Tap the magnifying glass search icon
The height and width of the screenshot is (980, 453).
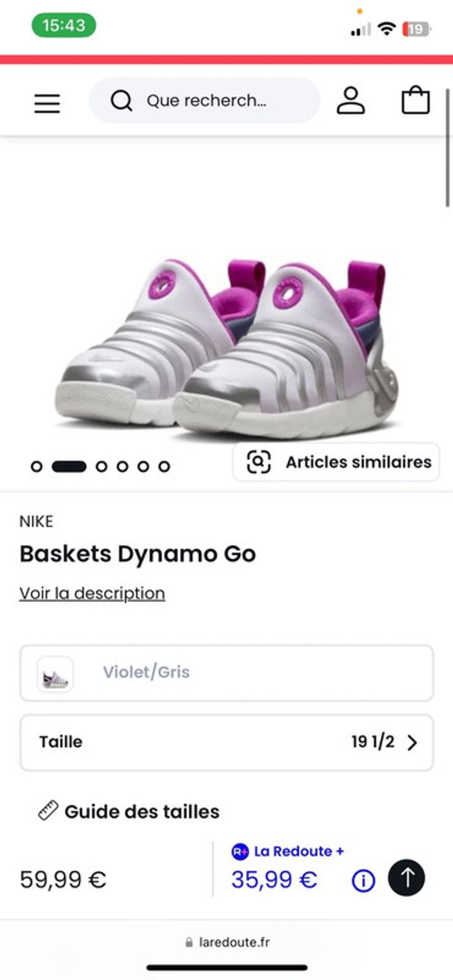pos(121,101)
